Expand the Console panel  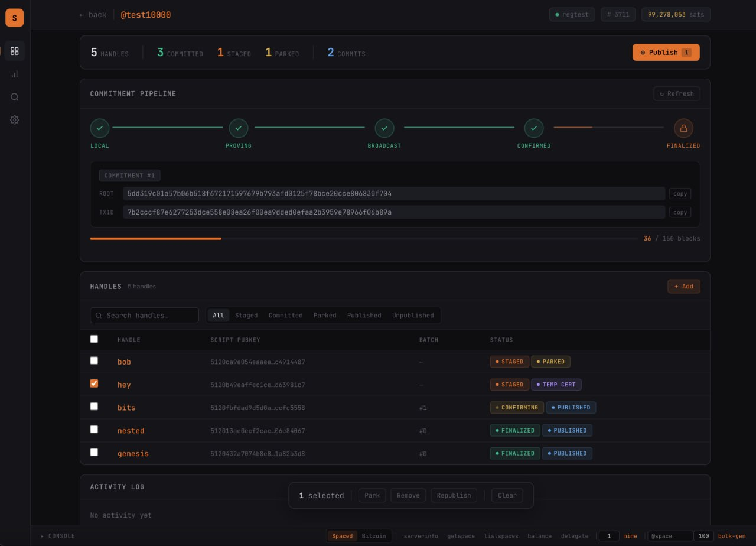[x=58, y=536]
